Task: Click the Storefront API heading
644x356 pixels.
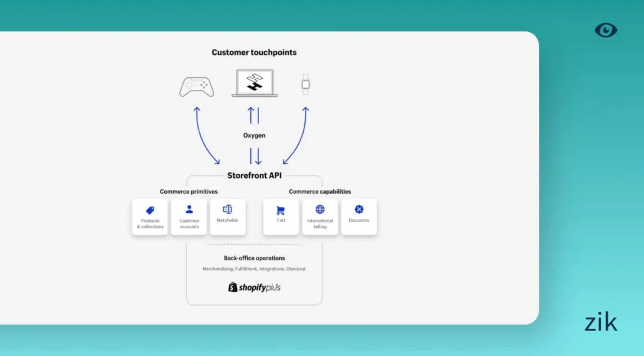Action: (254, 175)
